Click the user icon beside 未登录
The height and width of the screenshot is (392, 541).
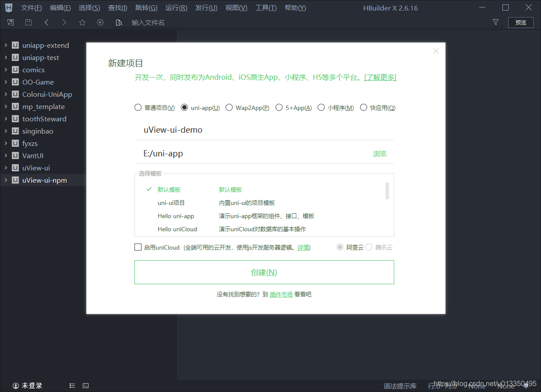[x=16, y=386]
